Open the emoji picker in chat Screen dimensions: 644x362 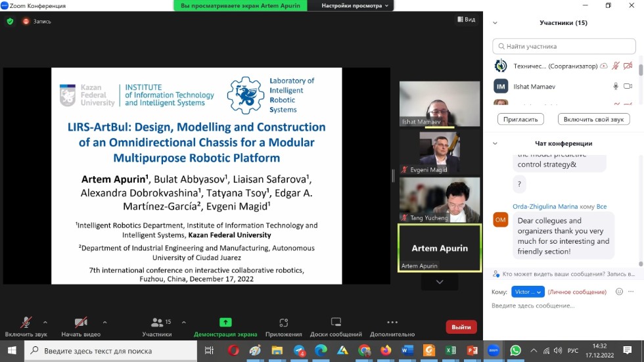[618, 292]
